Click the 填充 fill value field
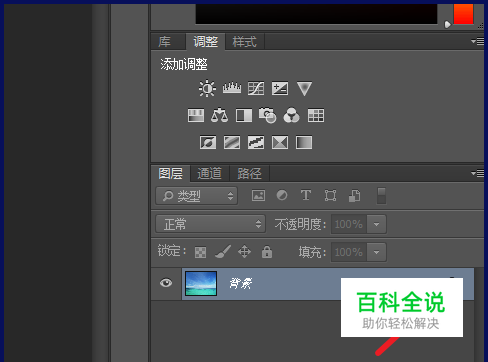This screenshot has width=488, height=362. tap(349, 252)
